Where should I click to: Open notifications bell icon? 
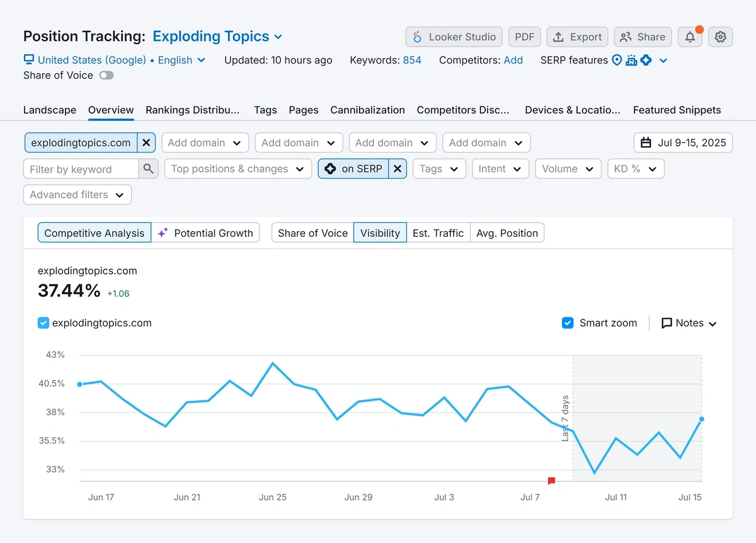(x=690, y=37)
